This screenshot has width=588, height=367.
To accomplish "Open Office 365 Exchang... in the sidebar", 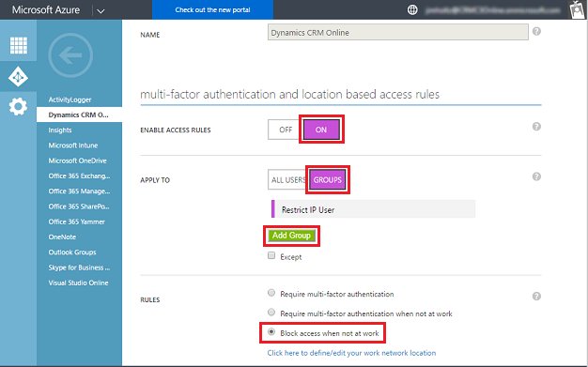I will [x=79, y=176].
